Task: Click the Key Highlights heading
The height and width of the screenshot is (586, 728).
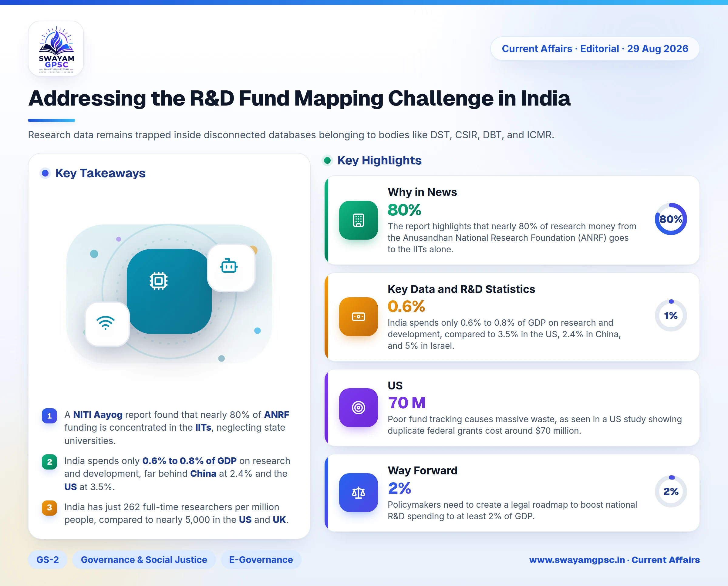Action: [379, 160]
